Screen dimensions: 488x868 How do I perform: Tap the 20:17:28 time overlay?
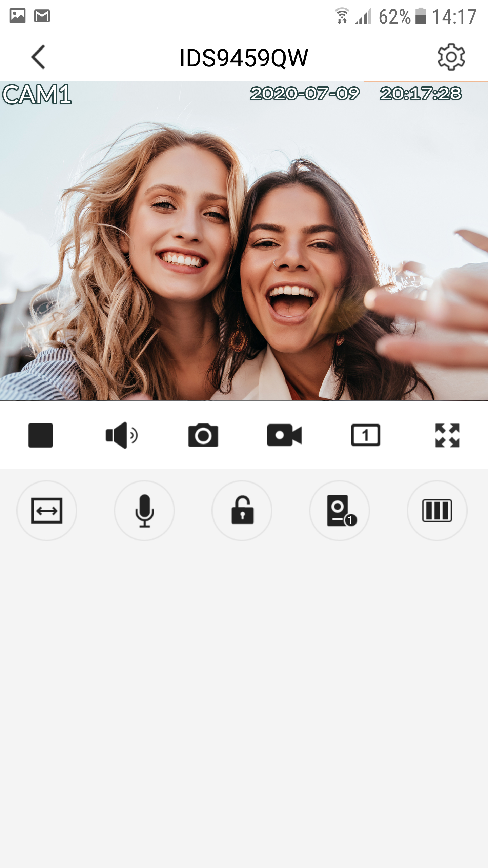coord(421,94)
